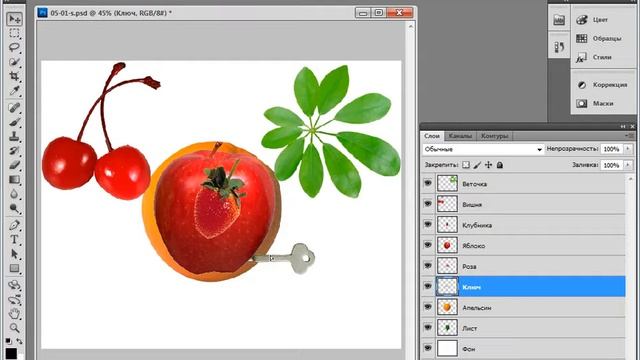Toggle lock image pixels brush icon
The width and height of the screenshot is (640, 360).
click(477, 165)
